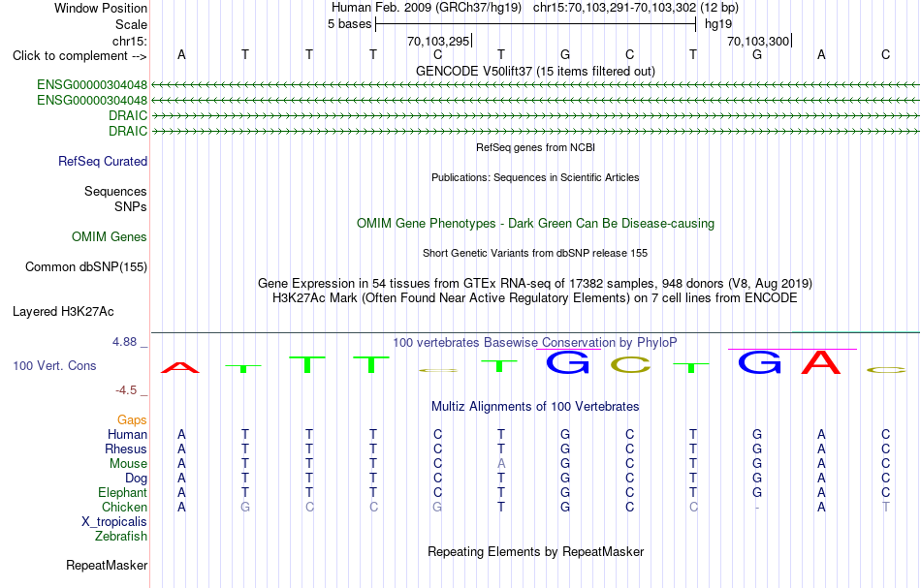Image resolution: width=921 pixels, height=588 pixels.
Task: Click the gray T ending the Chicken row
Action: click(x=886, y=507)
